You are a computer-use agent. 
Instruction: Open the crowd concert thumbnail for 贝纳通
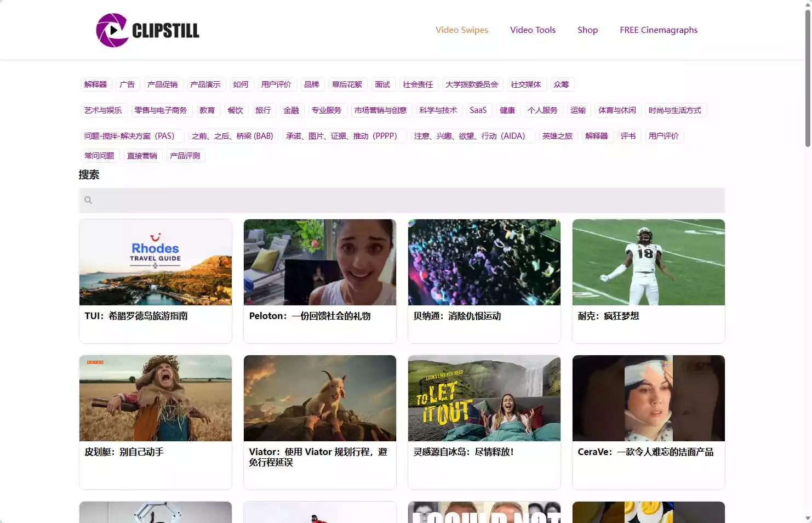tap(484, 262)
